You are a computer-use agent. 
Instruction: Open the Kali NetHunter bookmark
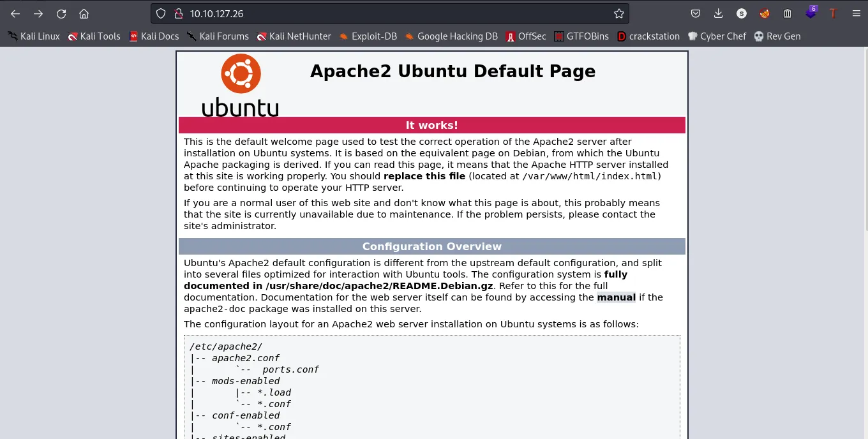point(294,36)
